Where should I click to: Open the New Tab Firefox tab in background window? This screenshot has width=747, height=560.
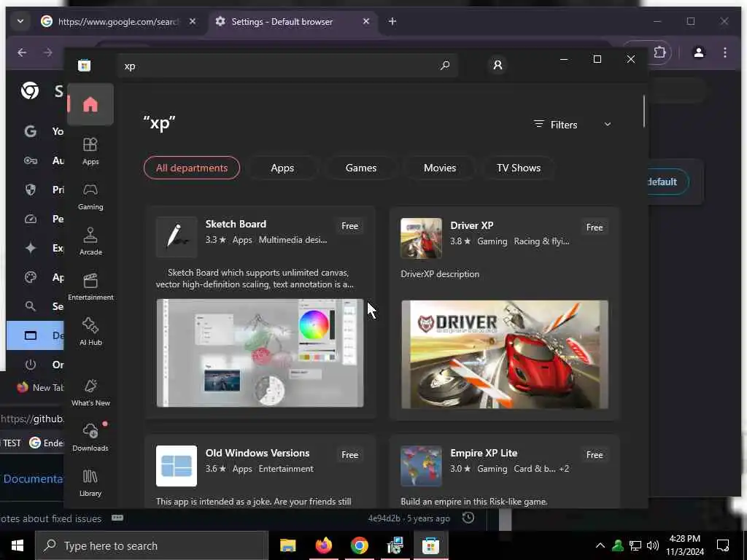[40, 387]
